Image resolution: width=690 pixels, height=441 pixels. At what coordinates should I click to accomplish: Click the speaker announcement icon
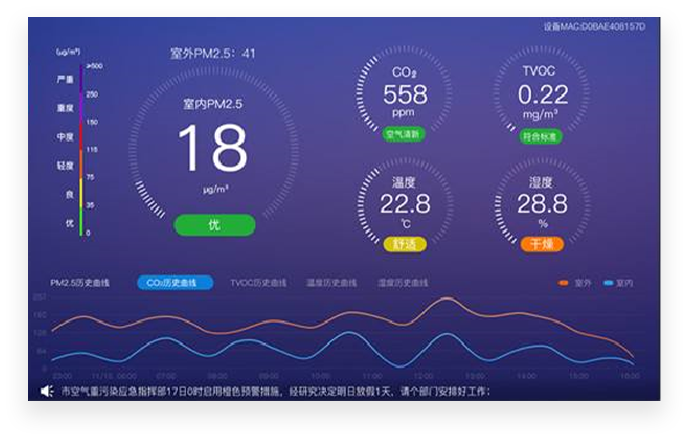click(x=46, y=391)
